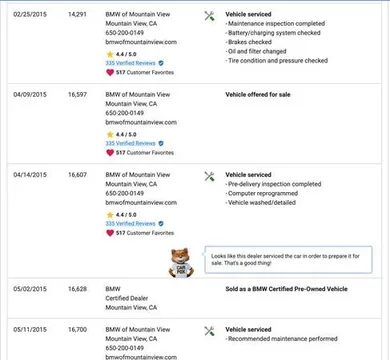Open 335 Verified Reviews link in 04/09/2015 entry
Viewport: 390px width, 360px height.
130,143
